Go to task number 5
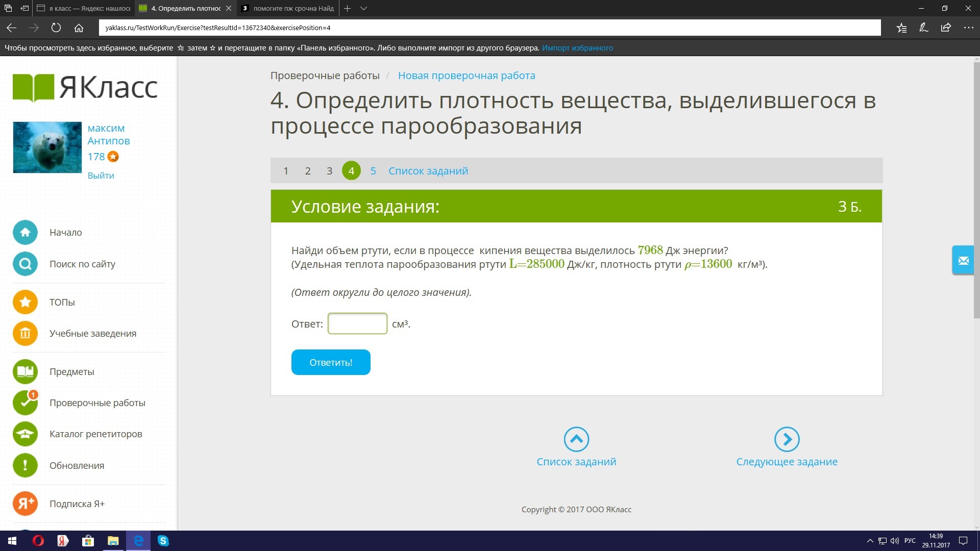Screen dimensions: 980x551 (373, 171)
